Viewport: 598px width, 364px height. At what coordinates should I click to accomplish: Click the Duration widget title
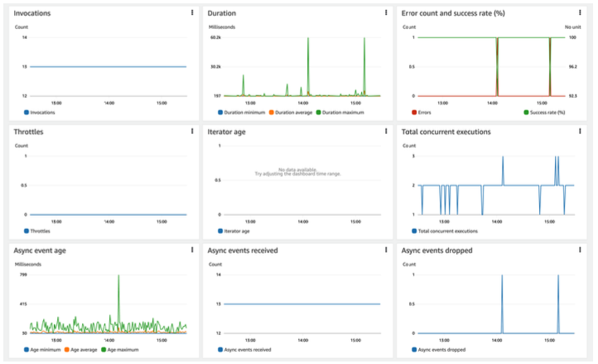tap(222, 13)
